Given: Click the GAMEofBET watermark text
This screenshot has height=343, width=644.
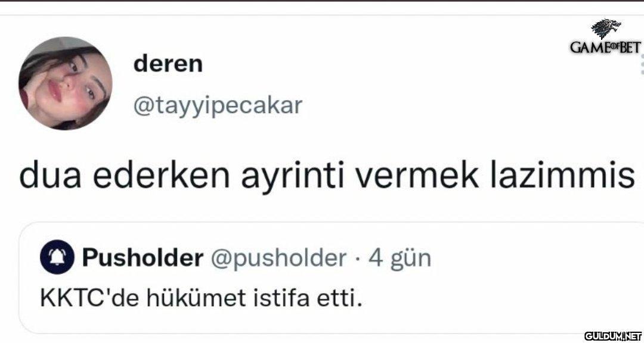Looking at the screenshot, I should [605, 48].
